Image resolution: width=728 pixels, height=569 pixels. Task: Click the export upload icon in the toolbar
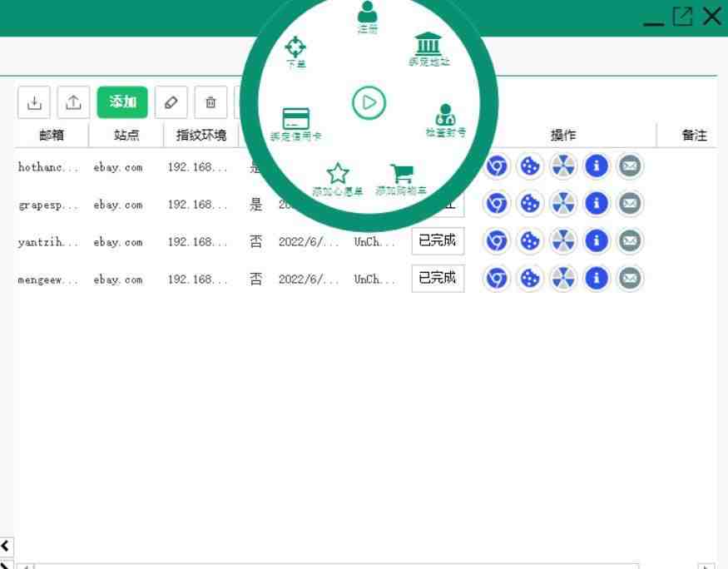[x=73, y=102]
